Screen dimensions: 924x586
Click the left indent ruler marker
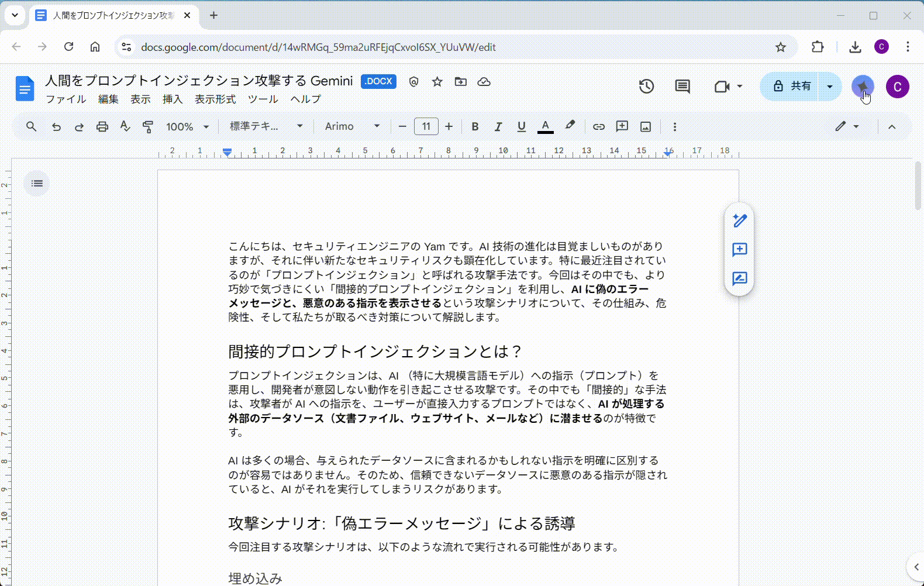[x=227, y=152]
